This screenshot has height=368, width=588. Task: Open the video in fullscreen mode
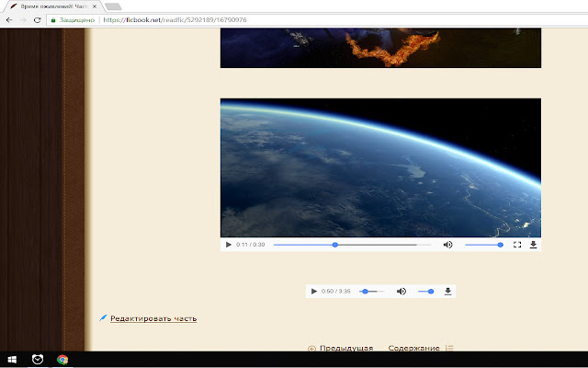[517, 245]
